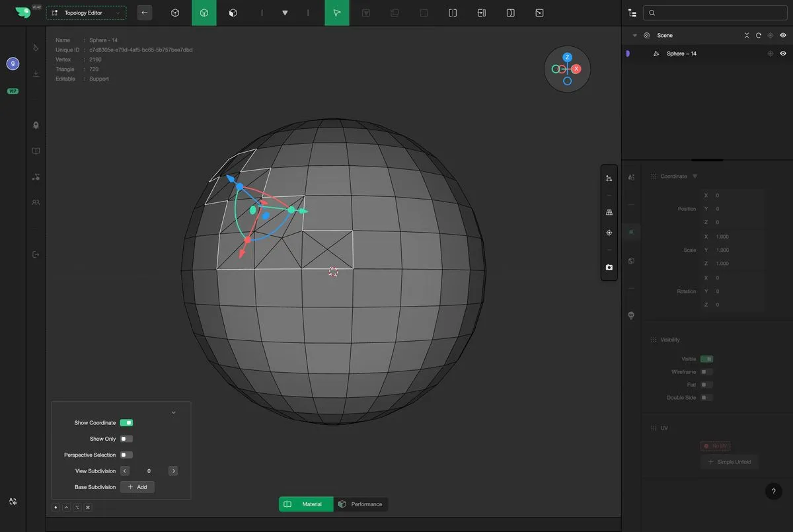Click the help question mark button

pyautogui.click(x=773, y=491)
